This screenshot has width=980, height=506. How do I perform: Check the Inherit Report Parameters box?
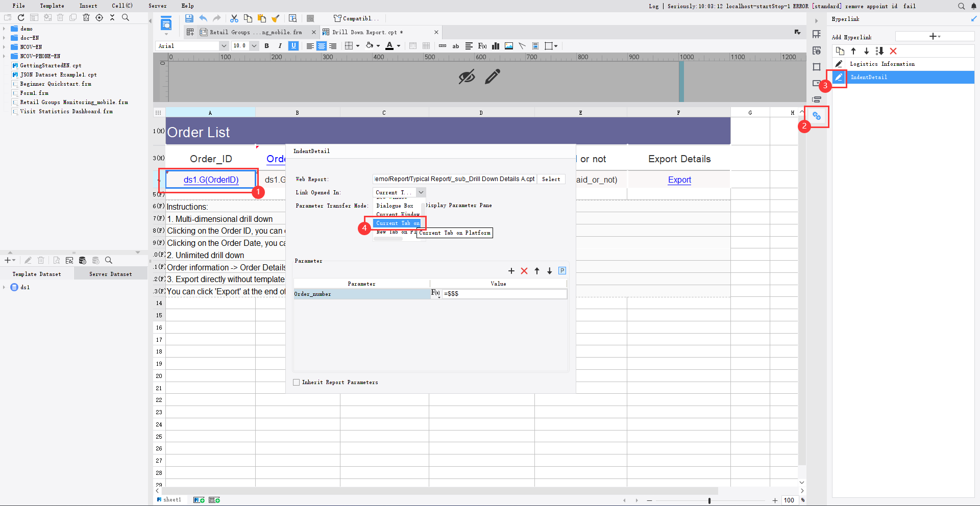pos(296,382)
